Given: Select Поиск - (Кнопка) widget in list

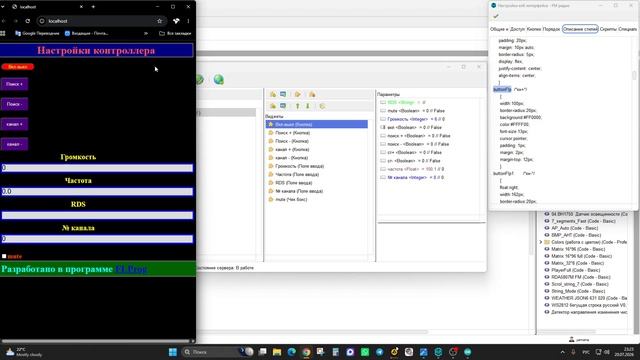Looking at the screenshot, I should point(317,141).
